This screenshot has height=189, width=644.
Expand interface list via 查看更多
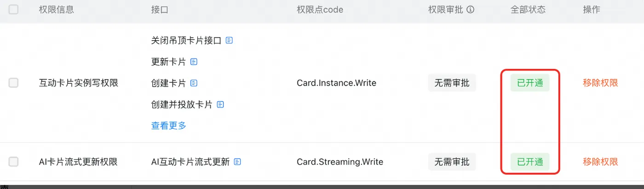pyautogui.click(x=168, y=126)
